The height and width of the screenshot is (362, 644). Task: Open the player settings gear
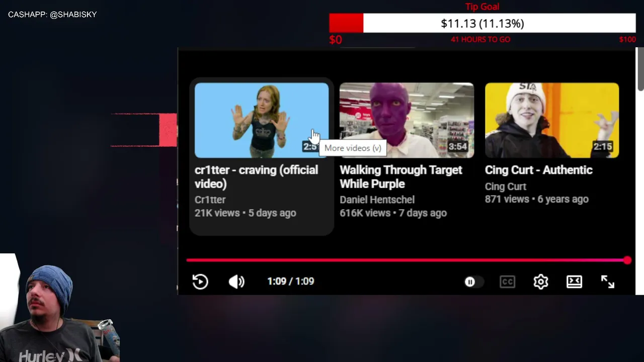(x=541, y=282)
